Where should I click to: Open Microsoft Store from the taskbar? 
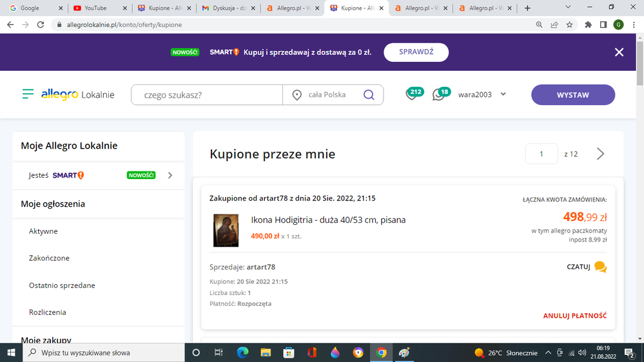289,352
